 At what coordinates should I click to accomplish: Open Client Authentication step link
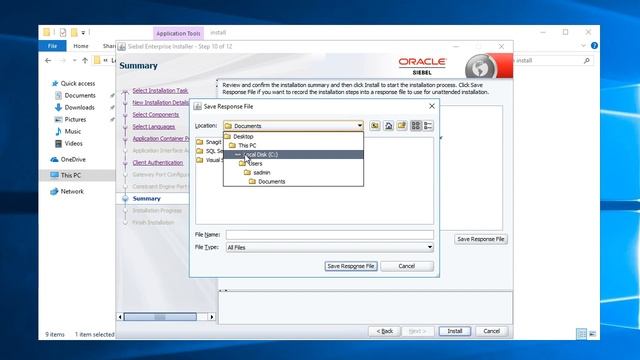click(158, 162)
